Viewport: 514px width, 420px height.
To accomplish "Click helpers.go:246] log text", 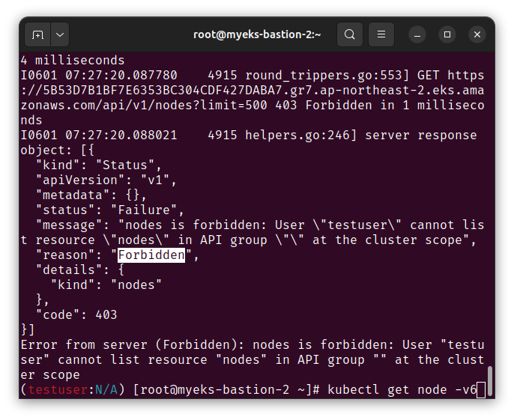I will click(301, 136).
